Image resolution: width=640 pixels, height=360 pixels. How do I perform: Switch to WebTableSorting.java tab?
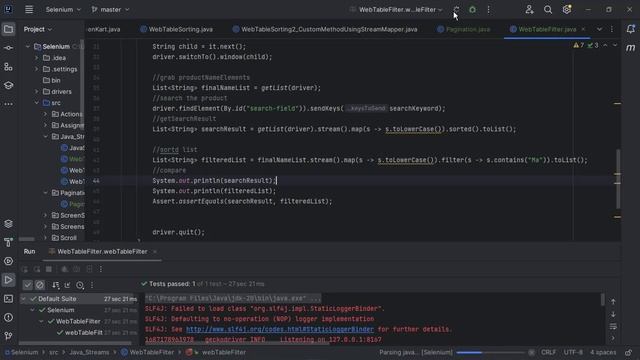click(177, 29)
